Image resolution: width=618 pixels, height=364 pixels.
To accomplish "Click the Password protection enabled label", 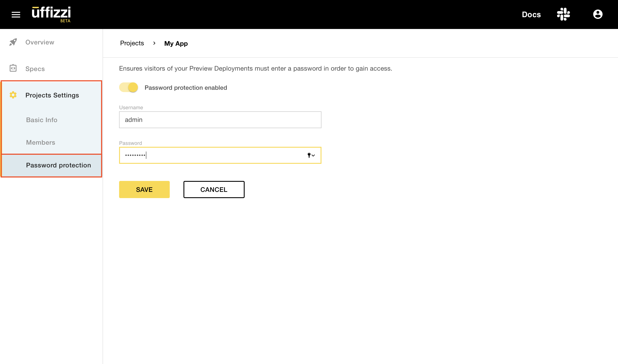I will (x=186, y=88).
